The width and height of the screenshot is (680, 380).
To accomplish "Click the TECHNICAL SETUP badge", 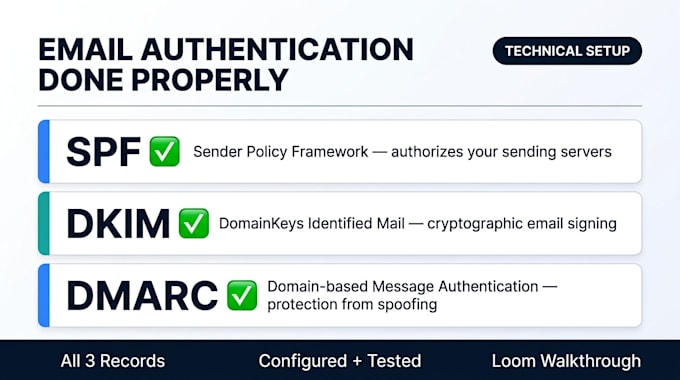I will (567, 51).
